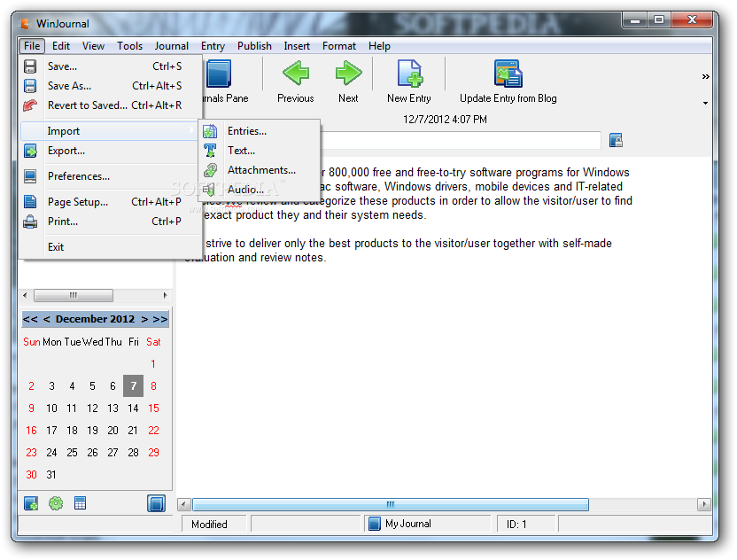Screen dimensions: 737x560
Task: Click the Import Attachments paperclip icon
Action: pos(210,170)
